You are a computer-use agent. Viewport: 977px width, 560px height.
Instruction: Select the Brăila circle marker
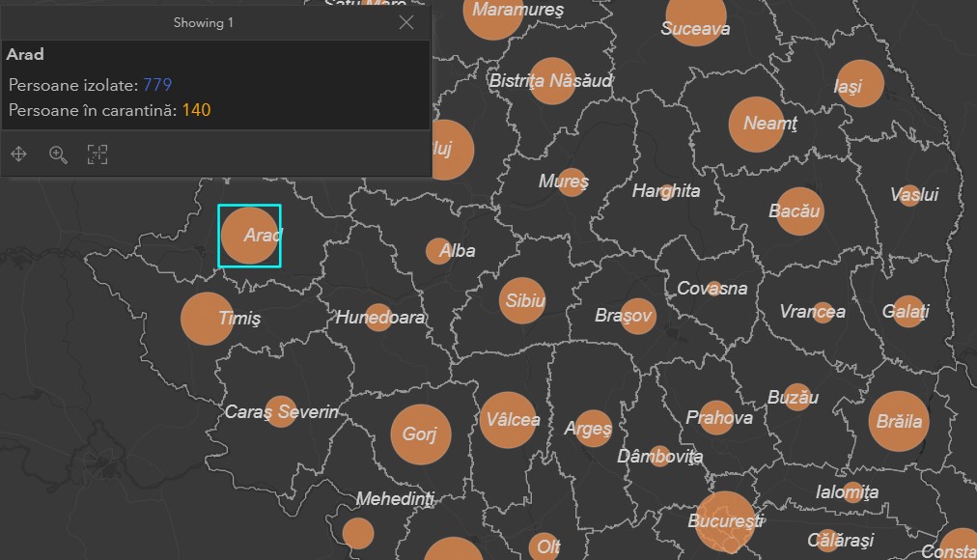tap(899, 422)
